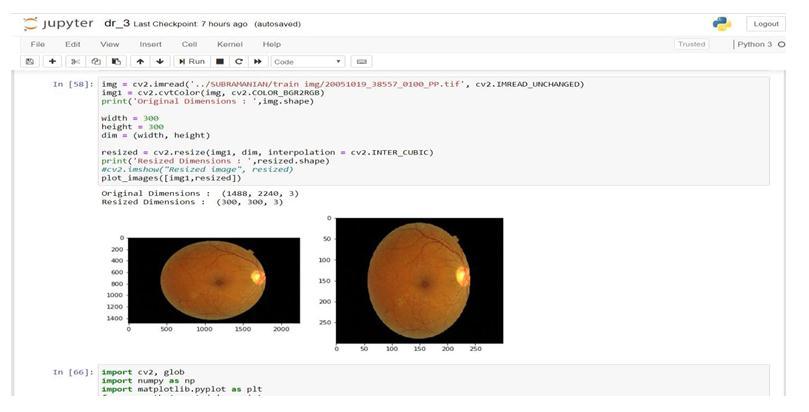Move selected cell down arrow
This screenshot has width=809, height=412.
coord(160,61)
